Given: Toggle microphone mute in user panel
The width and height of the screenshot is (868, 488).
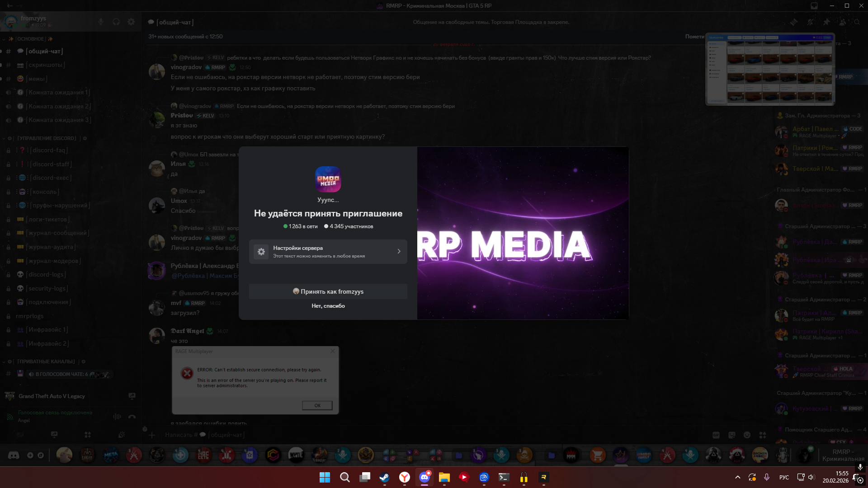Looking at the screenshot, I should pyautogui.click(x=101, y=22).
